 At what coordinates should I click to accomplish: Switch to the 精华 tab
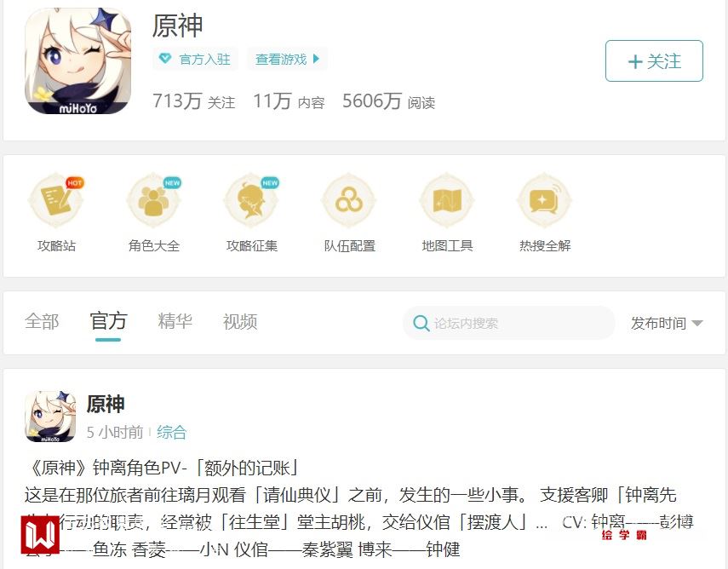175,321
